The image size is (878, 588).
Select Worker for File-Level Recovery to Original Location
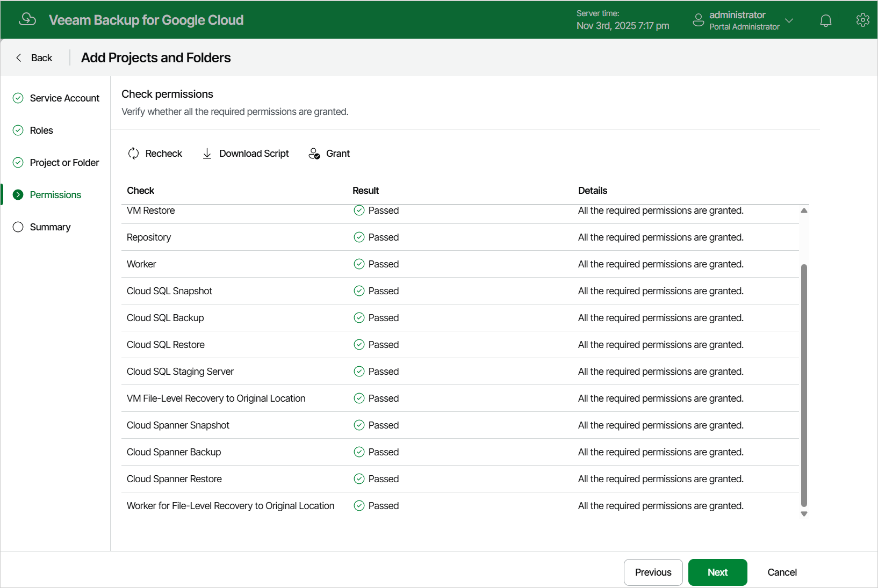click(x=231, y=506)
